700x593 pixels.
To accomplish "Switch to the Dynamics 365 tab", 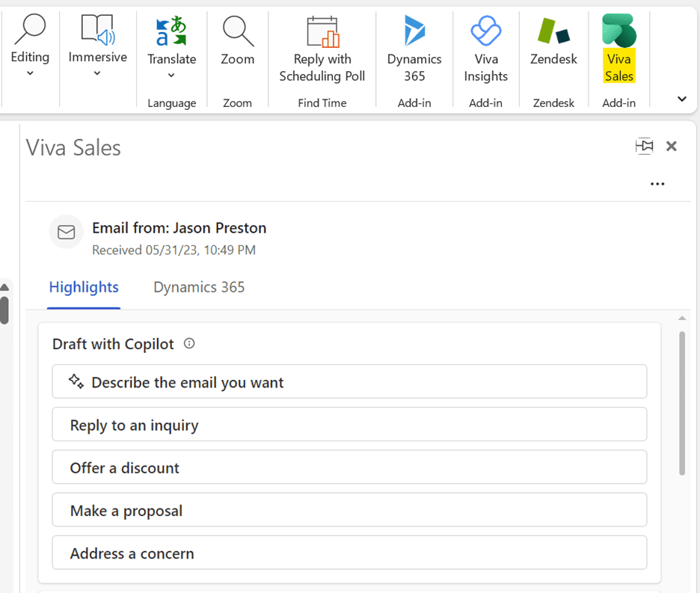I will point(199,287).
